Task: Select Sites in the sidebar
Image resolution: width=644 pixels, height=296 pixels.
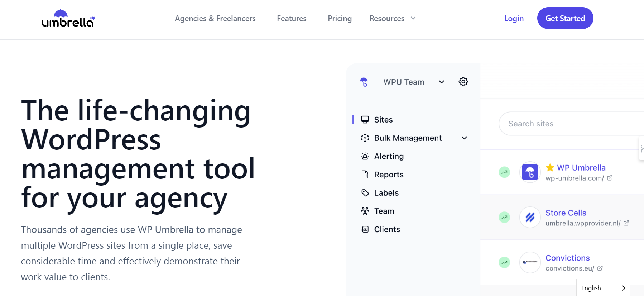Action: (384, 120)
